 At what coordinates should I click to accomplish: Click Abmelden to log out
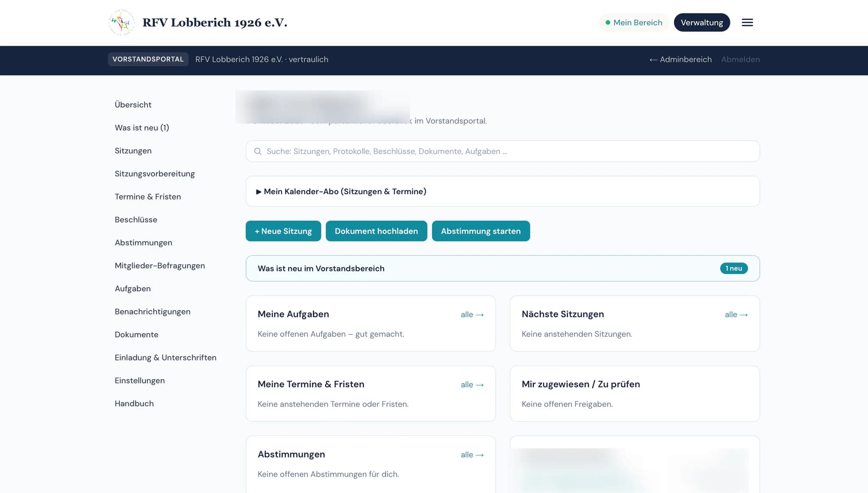tap(740, 60)
